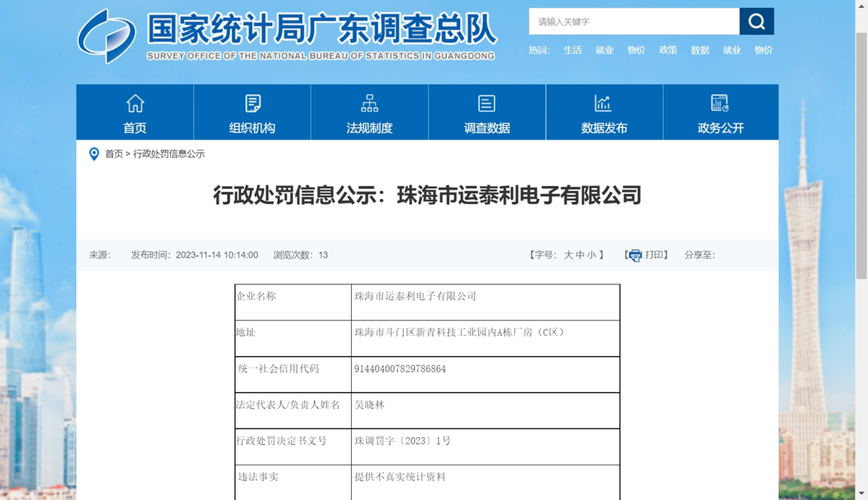Screen dimensions: 868x500
Task: Click the 法定代表人/负责人姓名 label cell
Action: pyautogui.click(x=293, y=410)
